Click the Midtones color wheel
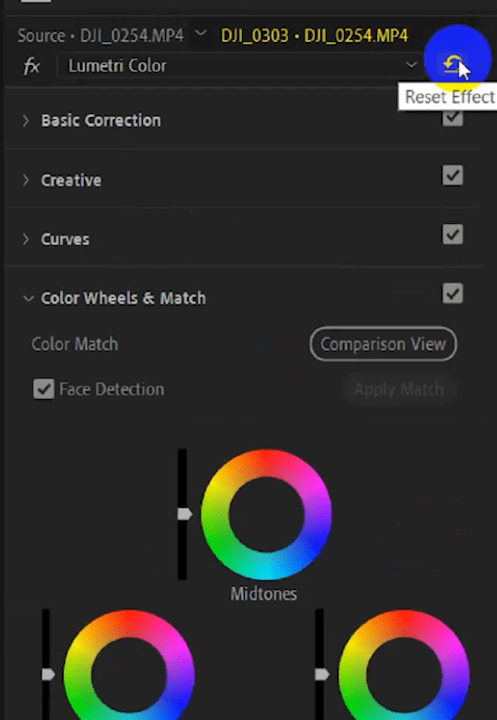 click(266, 514)
